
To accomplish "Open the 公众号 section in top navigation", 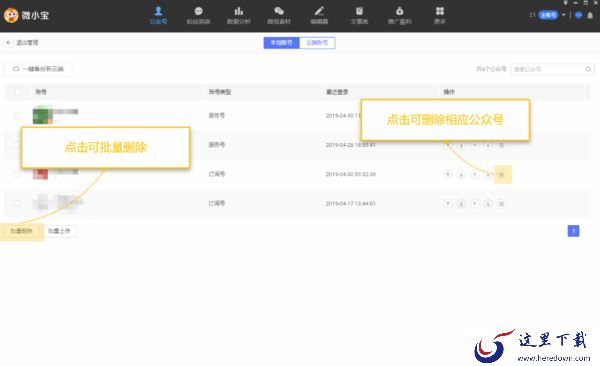I will pos(158,15).
